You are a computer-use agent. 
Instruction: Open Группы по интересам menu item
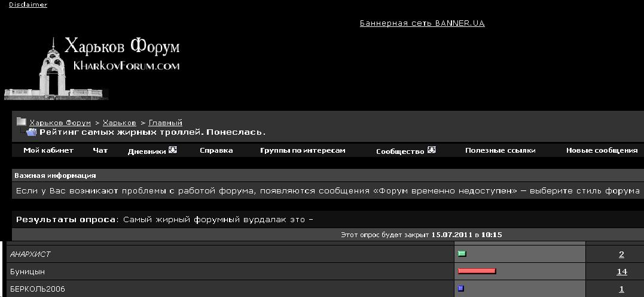coord(303,150)
